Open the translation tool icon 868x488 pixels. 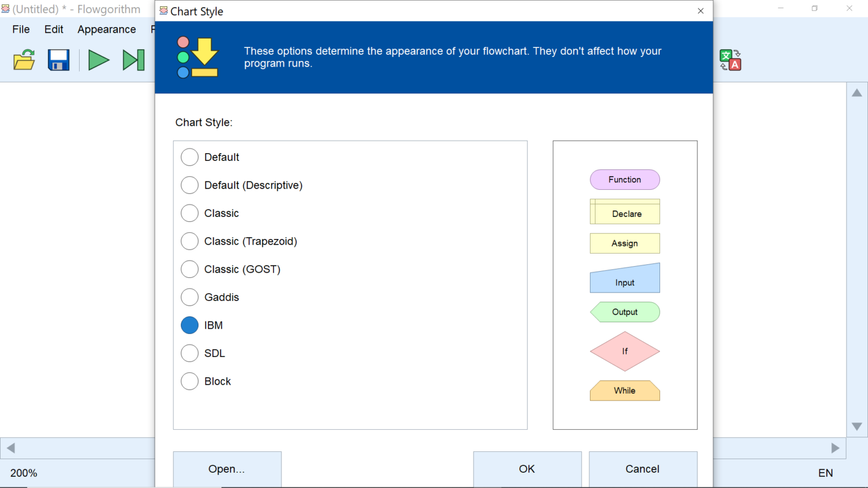(730, 59)
